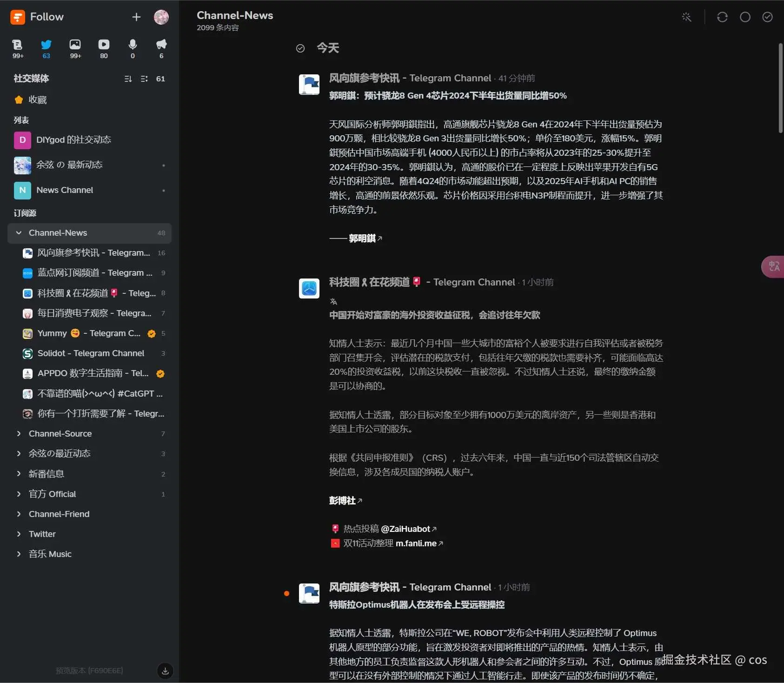Click the 预览版本 version text
Viewport: 784px width, 683px height.
[x=89, y=671]
